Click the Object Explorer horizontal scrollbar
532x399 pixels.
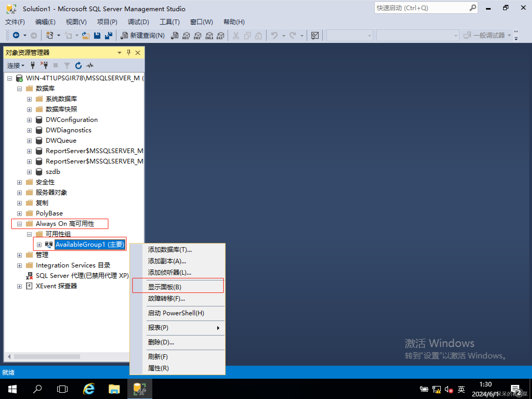click(47, 356)
